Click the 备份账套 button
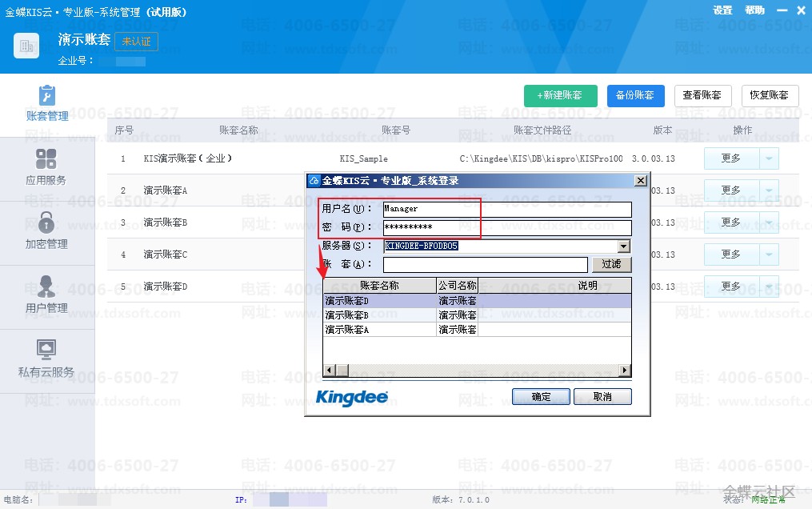The width and height of the screenshot is (812, 509). (635, 96)
